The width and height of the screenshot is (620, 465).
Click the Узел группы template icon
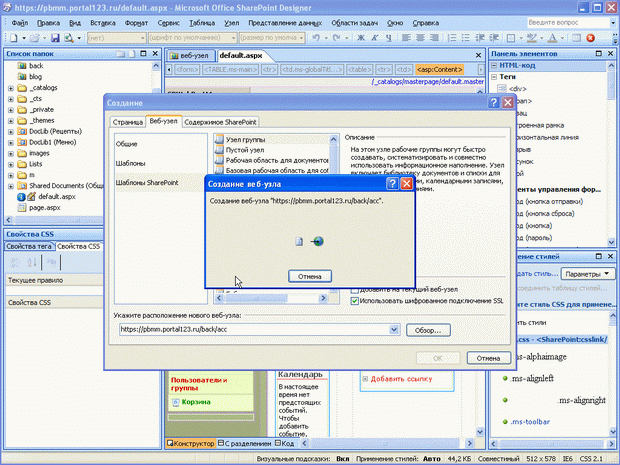pos(218,139)
